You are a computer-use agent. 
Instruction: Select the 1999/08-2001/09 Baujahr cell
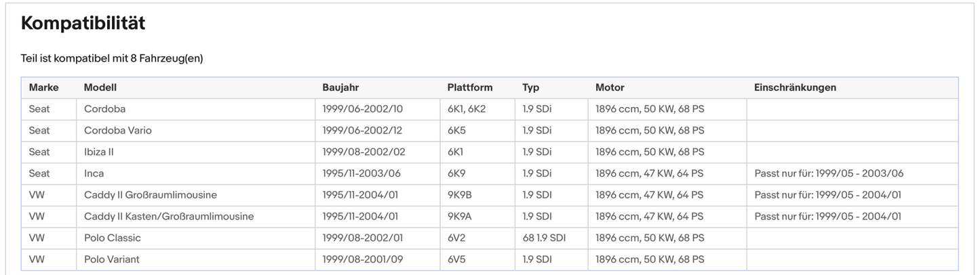pos(364,259)
